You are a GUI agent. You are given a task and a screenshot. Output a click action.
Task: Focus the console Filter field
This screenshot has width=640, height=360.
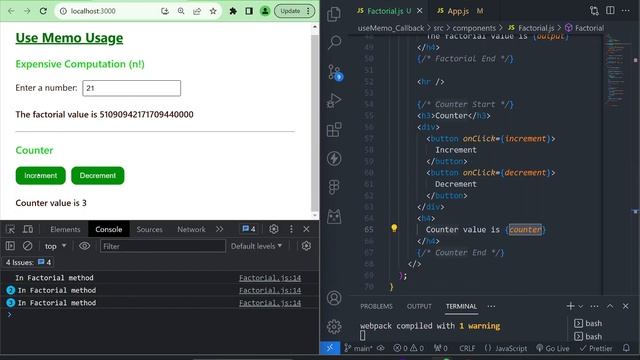click(162, 246)
